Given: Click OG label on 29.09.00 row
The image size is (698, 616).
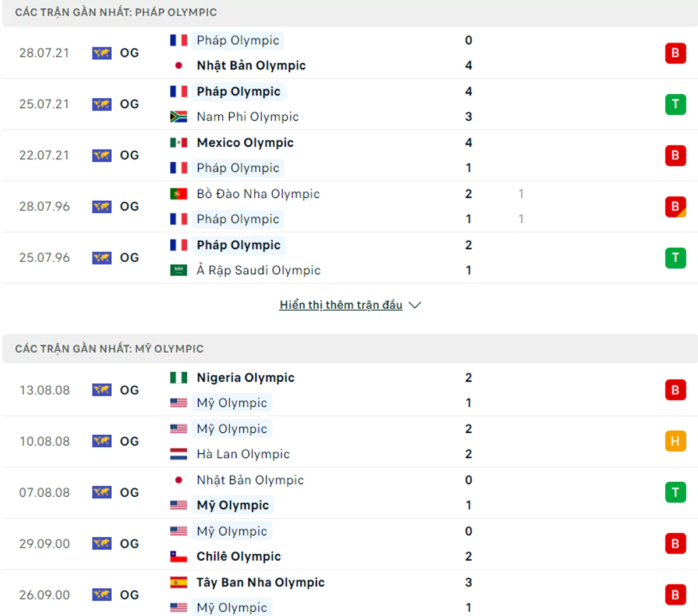Looking at the screenshot, I should 129,544.
